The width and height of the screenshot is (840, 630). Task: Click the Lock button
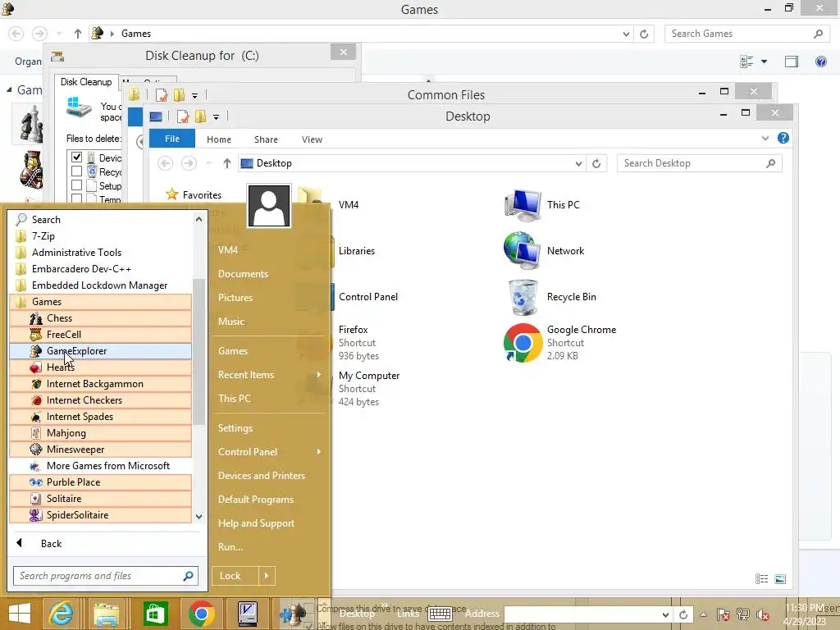235,576
